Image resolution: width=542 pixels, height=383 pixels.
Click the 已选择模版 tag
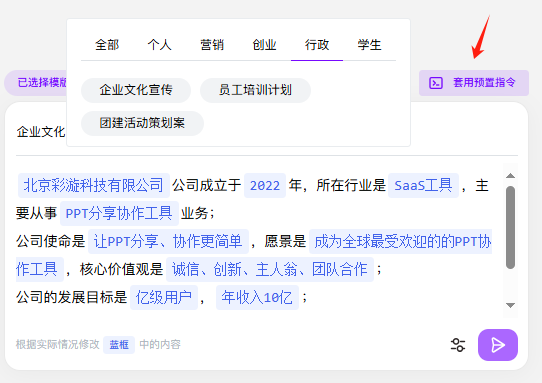pos(36,83)
